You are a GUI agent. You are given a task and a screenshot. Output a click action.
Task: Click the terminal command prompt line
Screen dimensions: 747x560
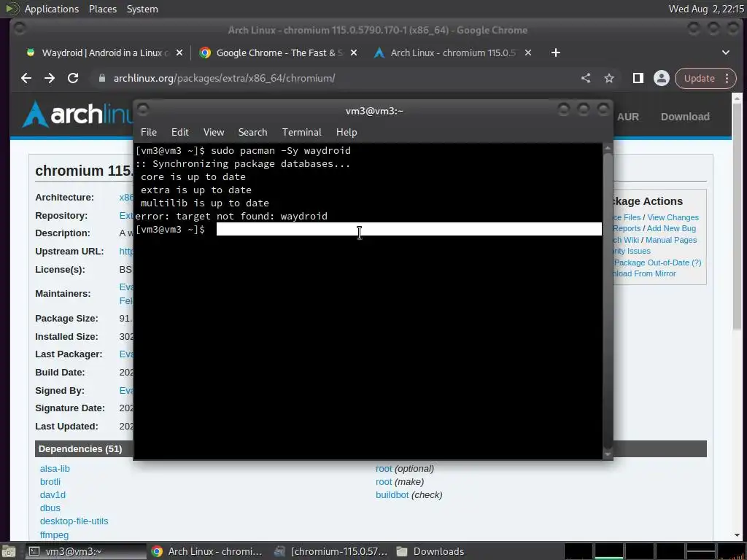click(368, 230)
